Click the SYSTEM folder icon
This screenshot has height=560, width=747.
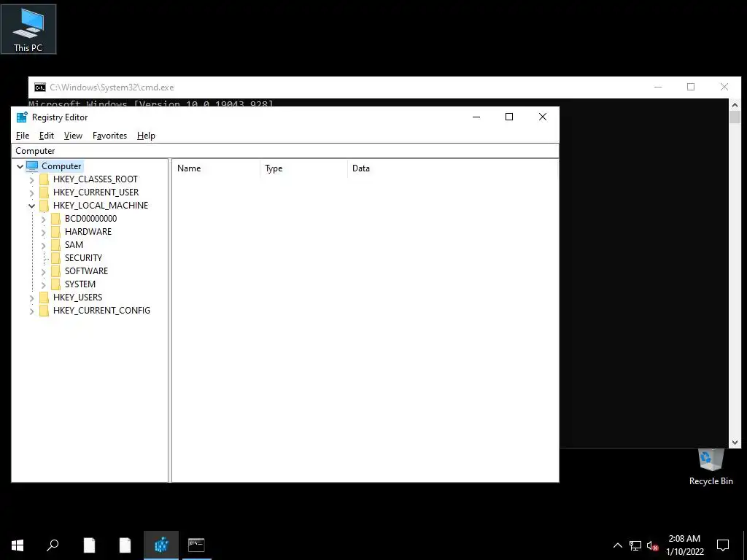point(55,284)
